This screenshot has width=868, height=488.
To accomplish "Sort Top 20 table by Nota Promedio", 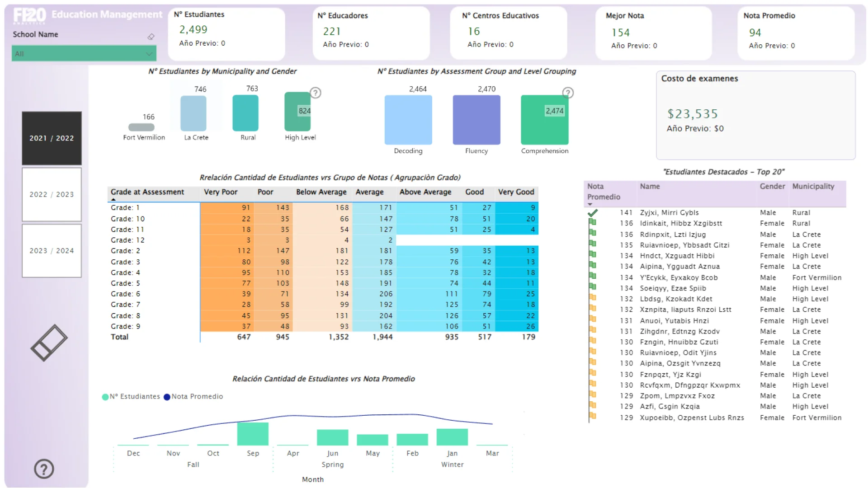I will point(604,192).
